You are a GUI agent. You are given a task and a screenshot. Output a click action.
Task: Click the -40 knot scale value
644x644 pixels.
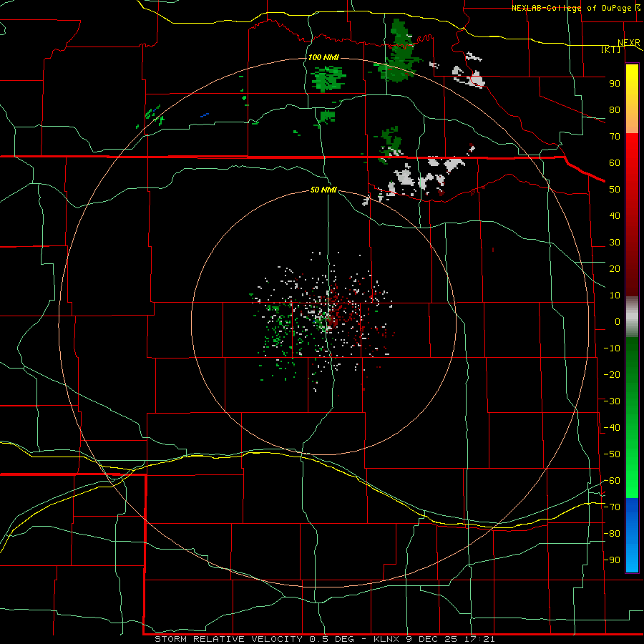pos(612,428)
